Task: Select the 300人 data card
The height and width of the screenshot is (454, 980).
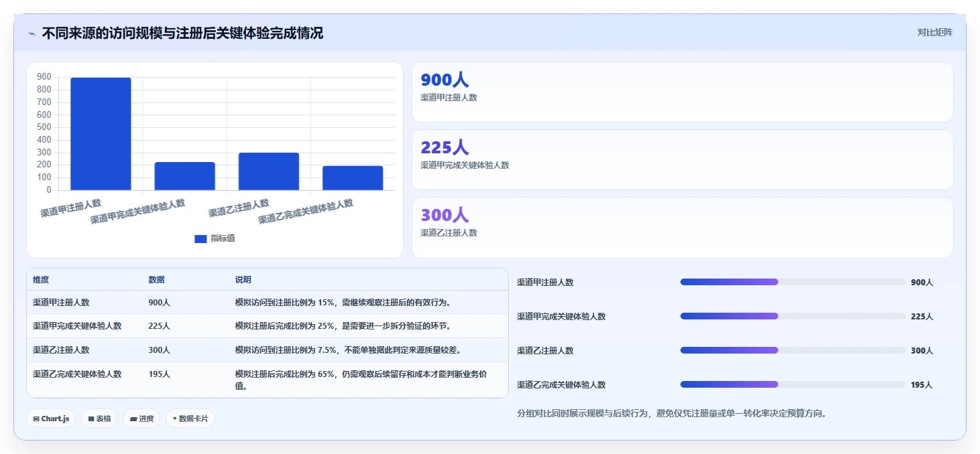Action: point(682,228)
